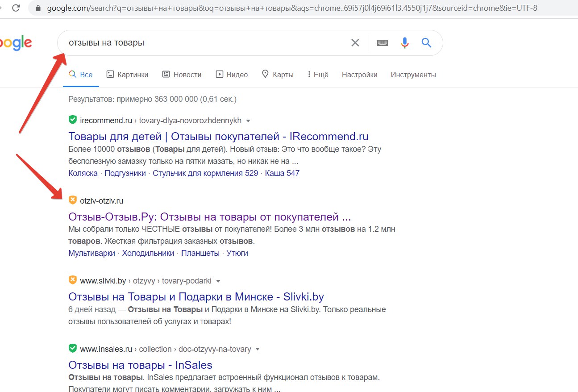Switch to the Новости tab
578x392 pixels.
point(182,75)
